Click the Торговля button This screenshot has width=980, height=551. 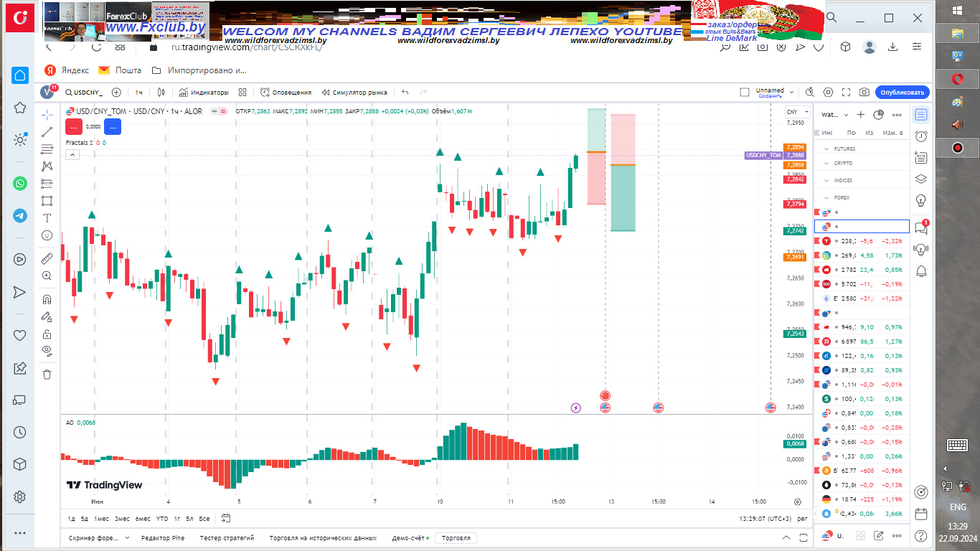(x=456, y=537)
